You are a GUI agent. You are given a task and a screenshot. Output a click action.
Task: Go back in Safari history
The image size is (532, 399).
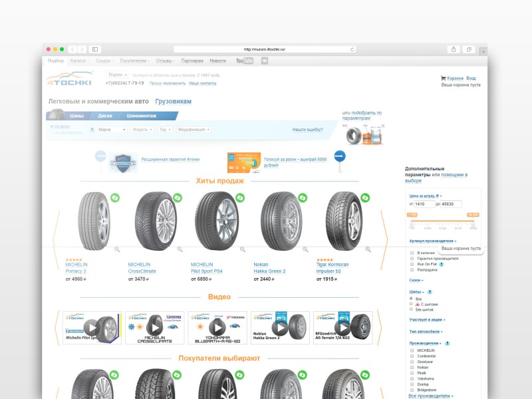[72, 49]
